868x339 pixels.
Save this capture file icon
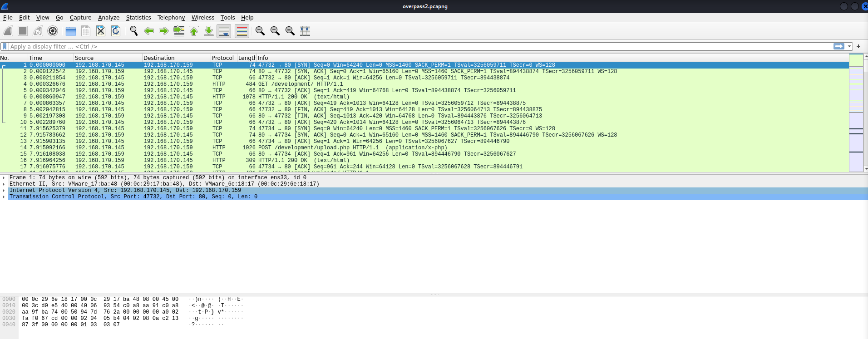click(86, 31)
